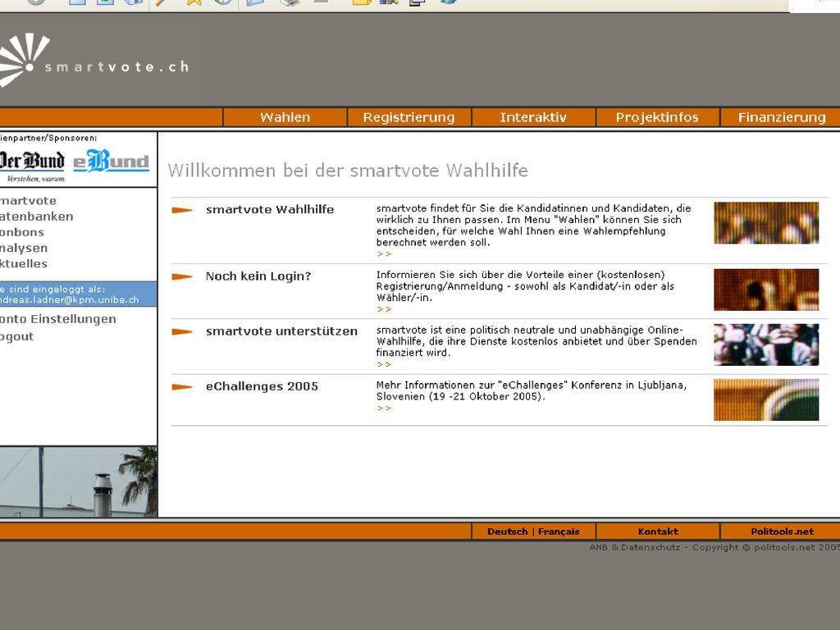The width and height of the screenshot is (840, 630).
Task: Open the Finanzierung menu
Action: [781, 117]
